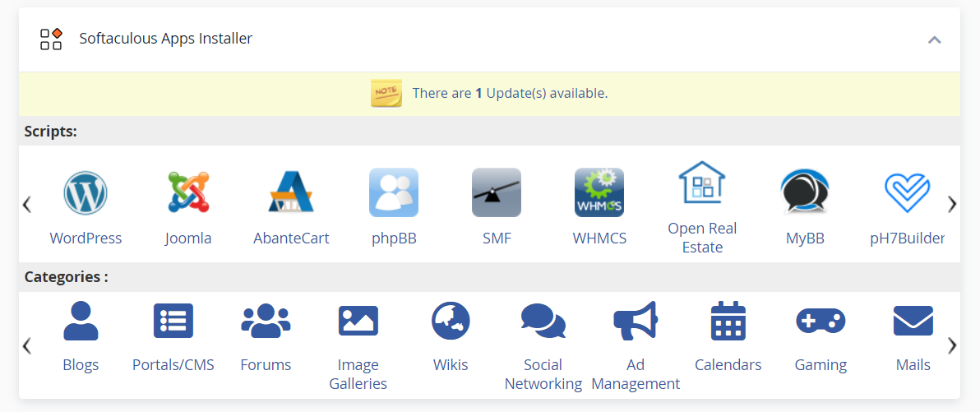Click the Wikis globe icon

[451, 321]
